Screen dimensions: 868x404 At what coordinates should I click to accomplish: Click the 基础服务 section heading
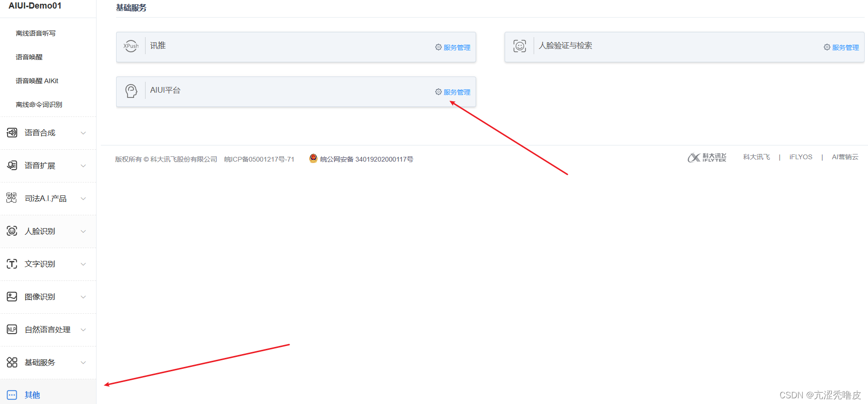(x=131, y=8)
